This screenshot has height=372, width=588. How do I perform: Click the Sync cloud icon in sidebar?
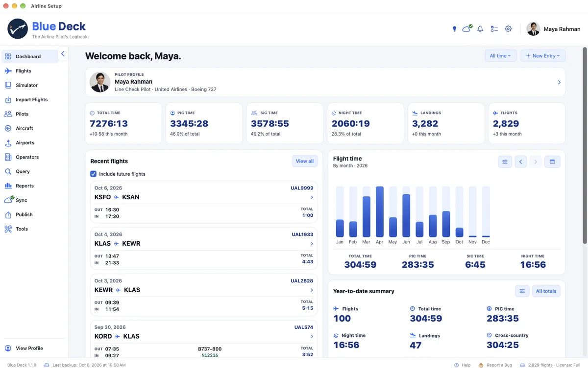[x=8, y=200]
